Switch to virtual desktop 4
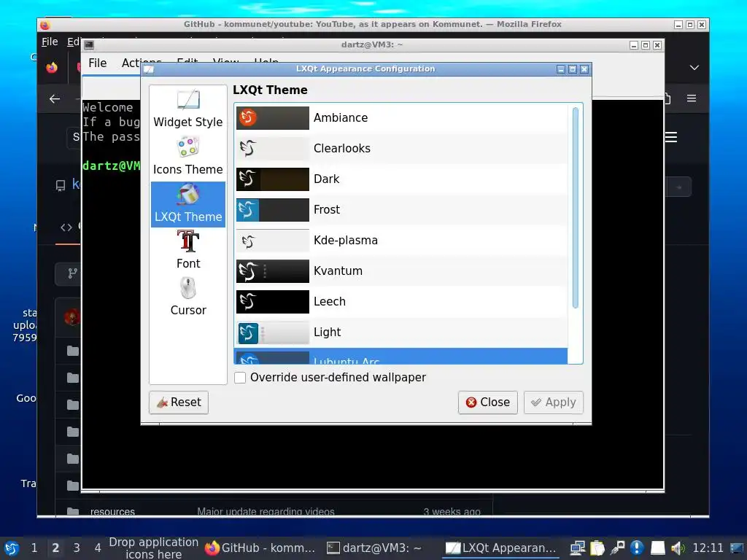The image size is (747, 560). click(x=98, y=548)
